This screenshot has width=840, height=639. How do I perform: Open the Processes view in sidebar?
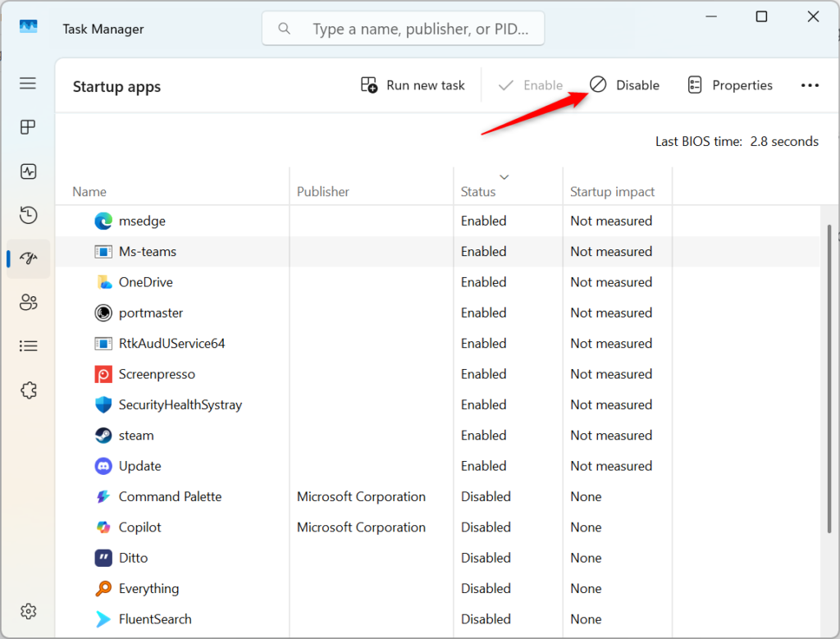click(x=28, y=127)
